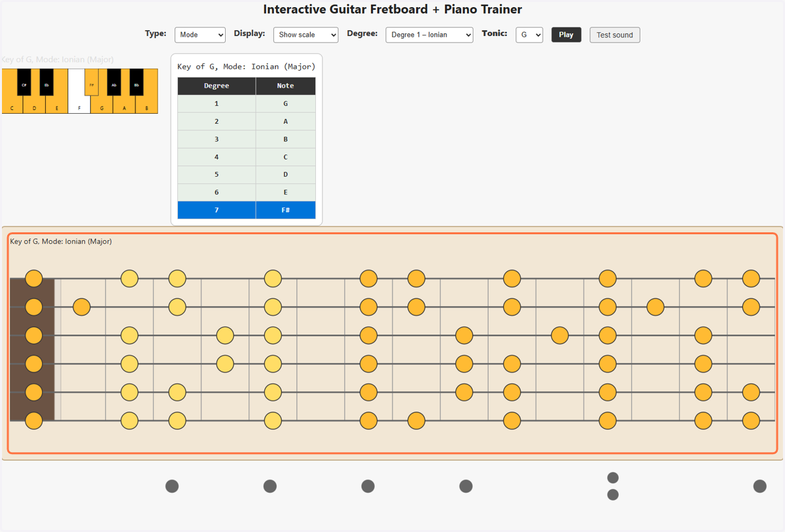
Task: Play the A white key on the piano
Action: 124,105
